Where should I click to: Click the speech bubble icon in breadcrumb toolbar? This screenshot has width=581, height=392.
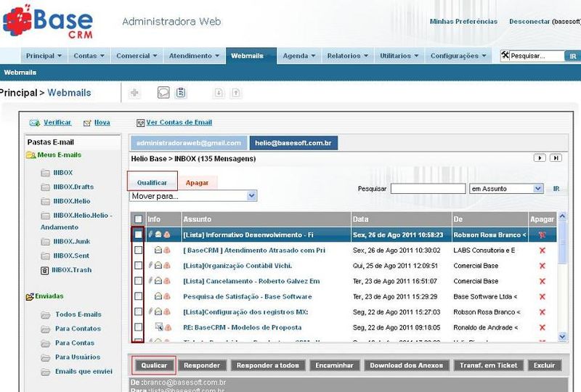coord(163,92)
